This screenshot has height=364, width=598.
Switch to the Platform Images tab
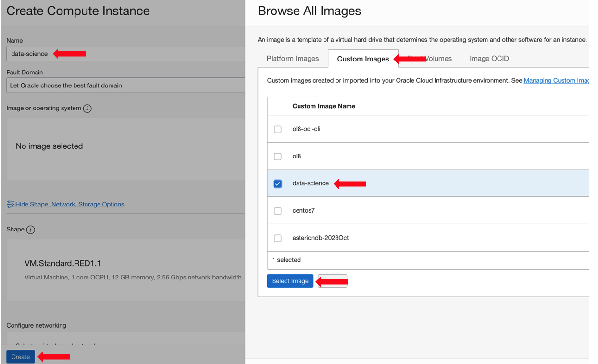[x=292, y=58]
